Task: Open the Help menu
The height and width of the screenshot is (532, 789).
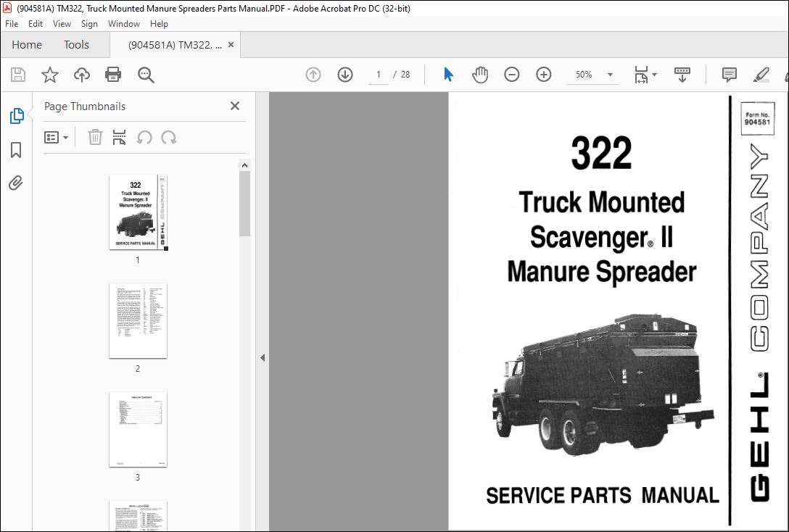Action: 159,24
